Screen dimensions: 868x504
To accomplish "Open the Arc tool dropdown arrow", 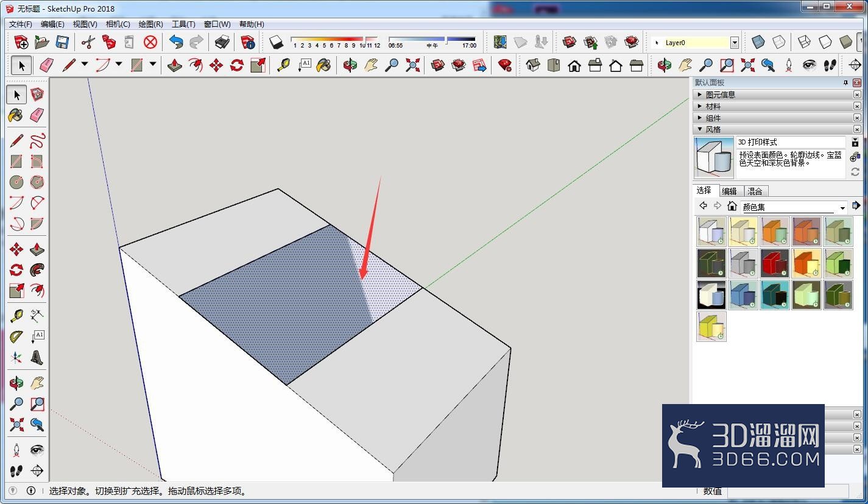I will [119, 64].
